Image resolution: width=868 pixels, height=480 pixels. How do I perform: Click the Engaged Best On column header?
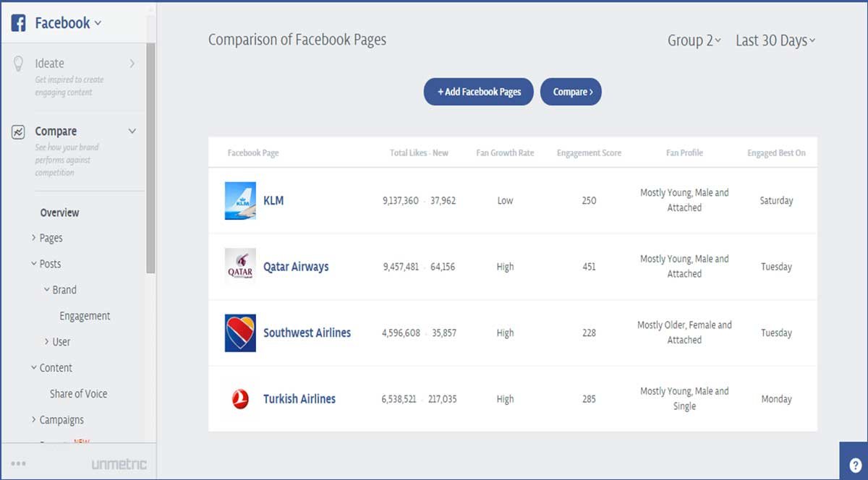(776, 153)
